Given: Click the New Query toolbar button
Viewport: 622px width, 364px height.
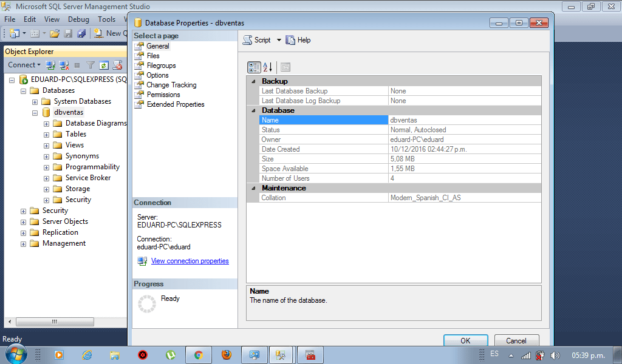Looking at the screenshot, I should tap(111, 33).
